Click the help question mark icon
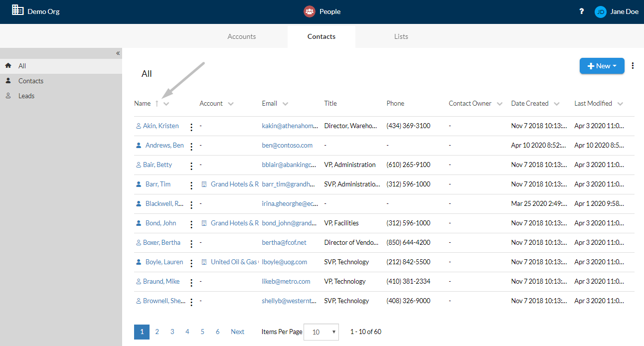The height and width of the screenshot is (346, 644). 581,11
